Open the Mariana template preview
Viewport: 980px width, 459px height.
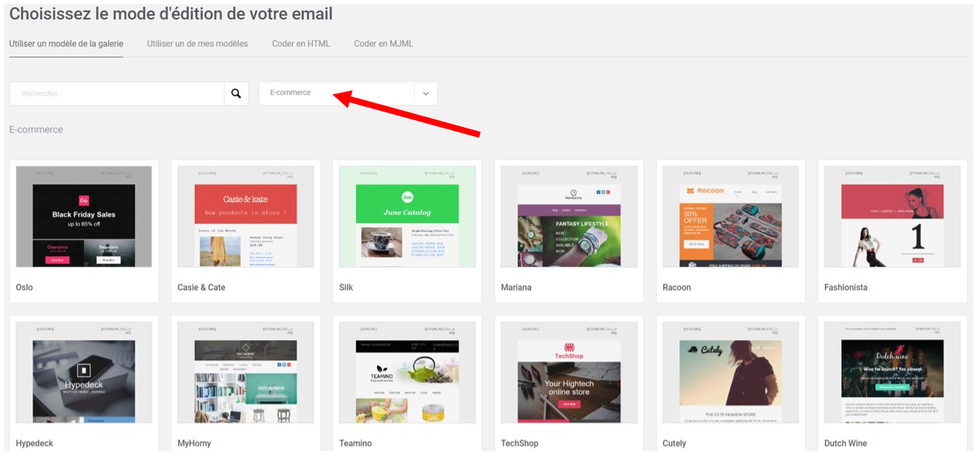569,216
